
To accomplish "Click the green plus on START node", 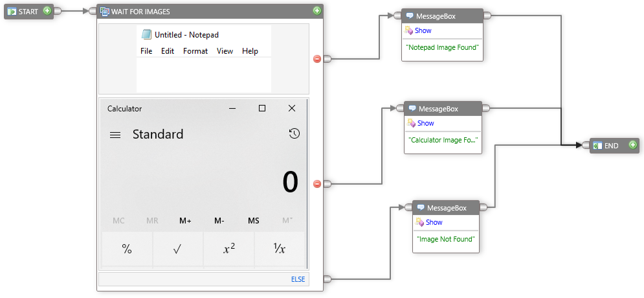I will point(47,10).
